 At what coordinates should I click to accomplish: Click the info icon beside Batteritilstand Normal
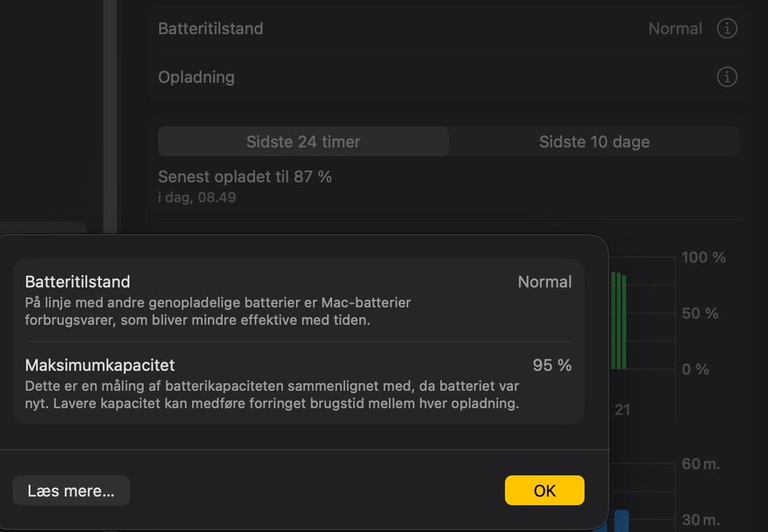[x=727, y=29]
